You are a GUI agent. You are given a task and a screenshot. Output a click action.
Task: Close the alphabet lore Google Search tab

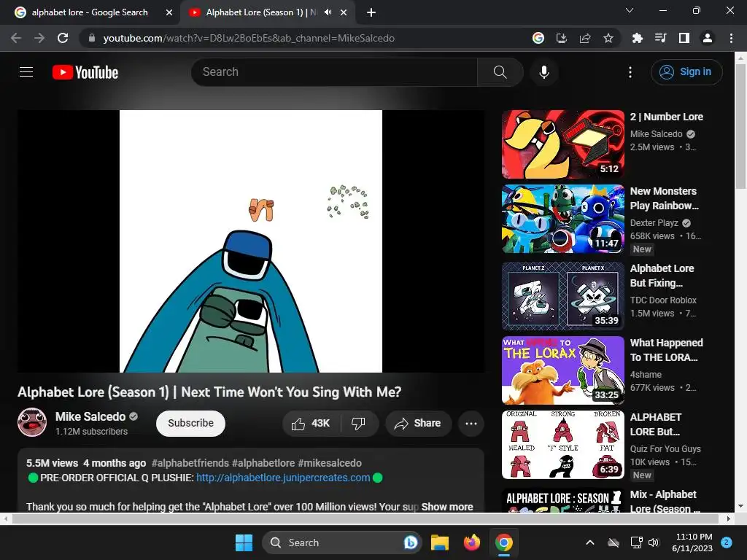(169, 12)
